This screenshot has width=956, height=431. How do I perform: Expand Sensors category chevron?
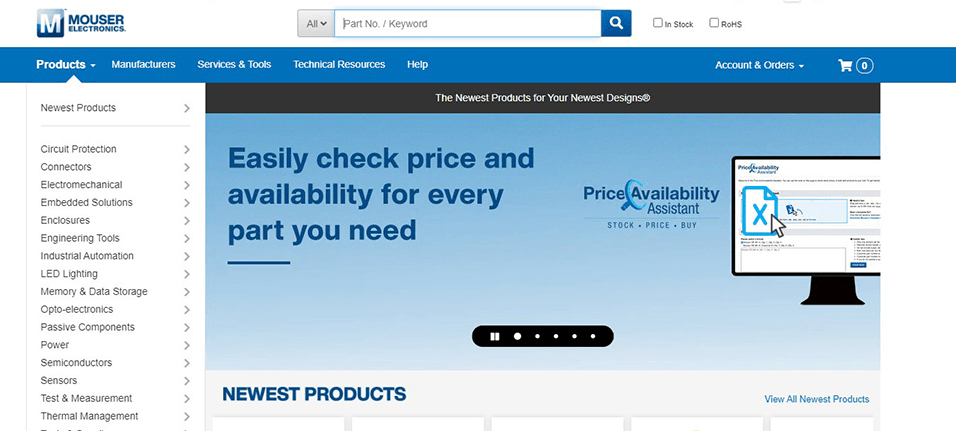187,381
